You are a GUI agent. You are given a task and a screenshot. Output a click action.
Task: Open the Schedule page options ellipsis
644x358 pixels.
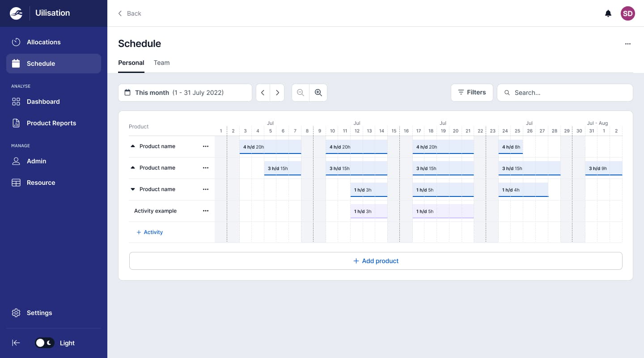click(627, 44)
